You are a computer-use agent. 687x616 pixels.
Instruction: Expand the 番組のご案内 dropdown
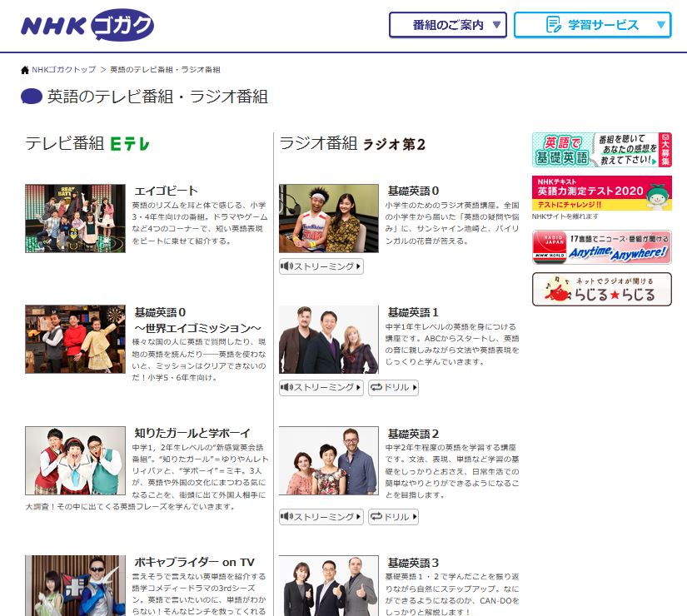[x=448, y=25]
